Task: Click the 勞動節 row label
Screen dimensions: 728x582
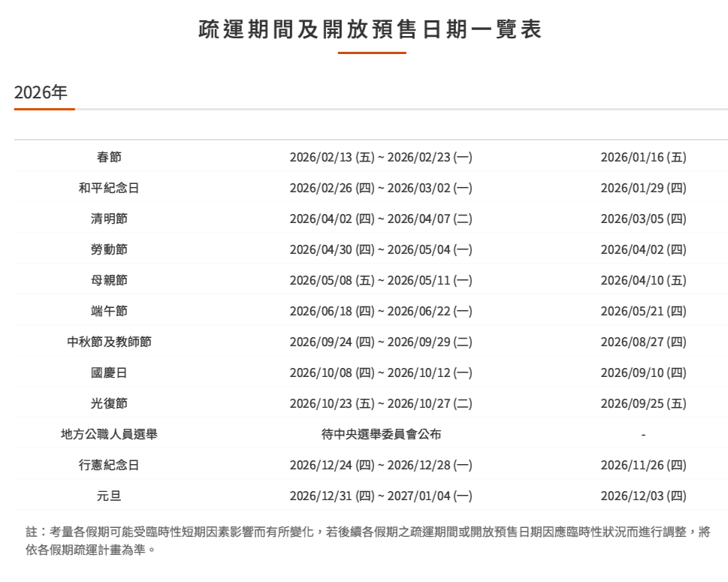Action: click(109, 250)
